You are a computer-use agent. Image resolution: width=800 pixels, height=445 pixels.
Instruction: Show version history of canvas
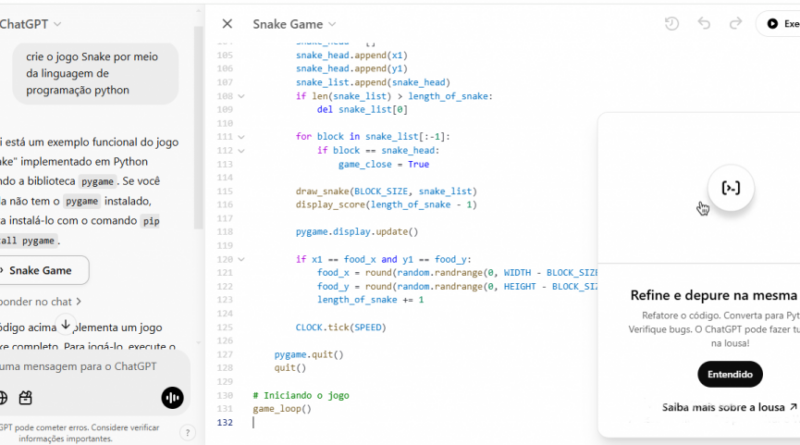[x=671, y=23]
